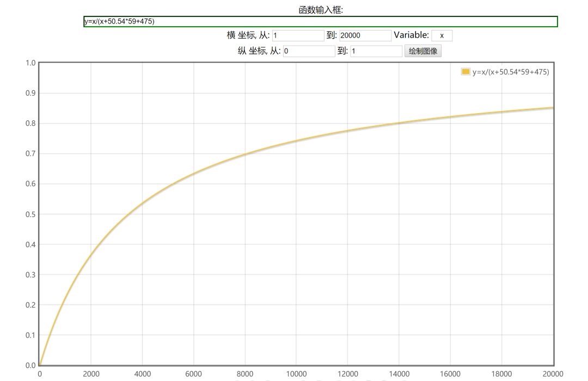Click the y-axis tick label 0.1

tap(30, 335)
